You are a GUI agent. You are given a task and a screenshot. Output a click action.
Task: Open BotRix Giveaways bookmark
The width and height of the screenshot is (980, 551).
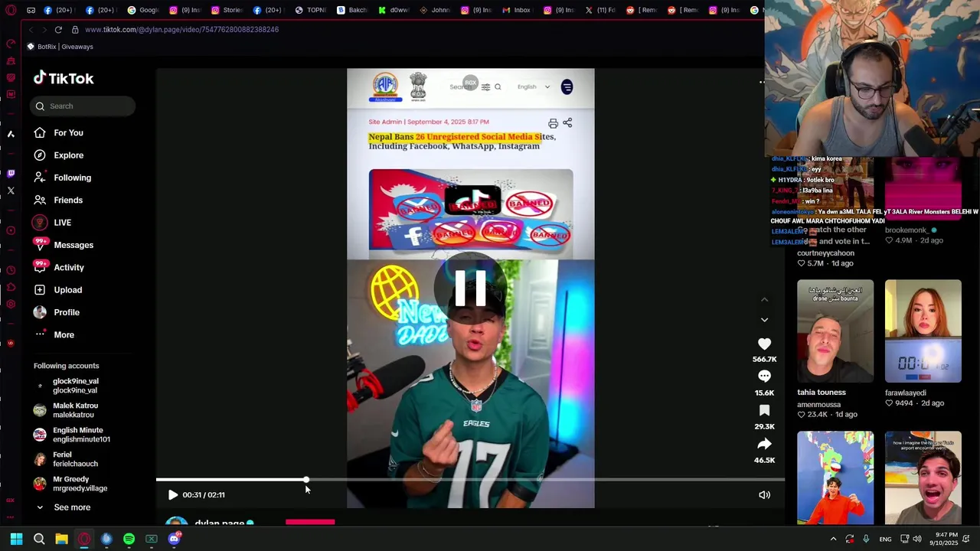pyautogui.click(x=60, y=47)
